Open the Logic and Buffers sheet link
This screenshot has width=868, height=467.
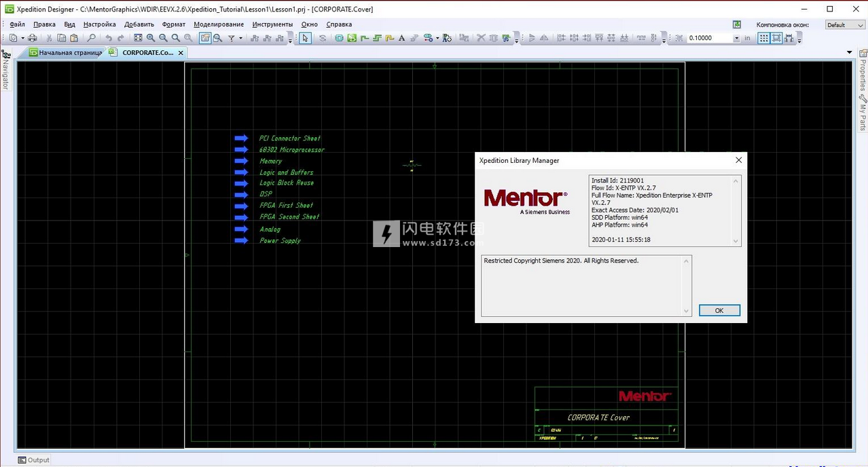286,172
